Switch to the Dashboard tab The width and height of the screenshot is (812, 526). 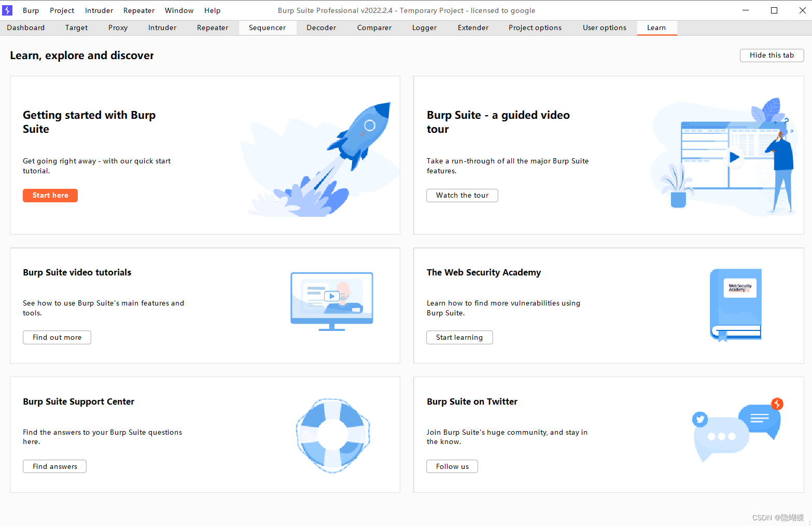tap(26, 28)
